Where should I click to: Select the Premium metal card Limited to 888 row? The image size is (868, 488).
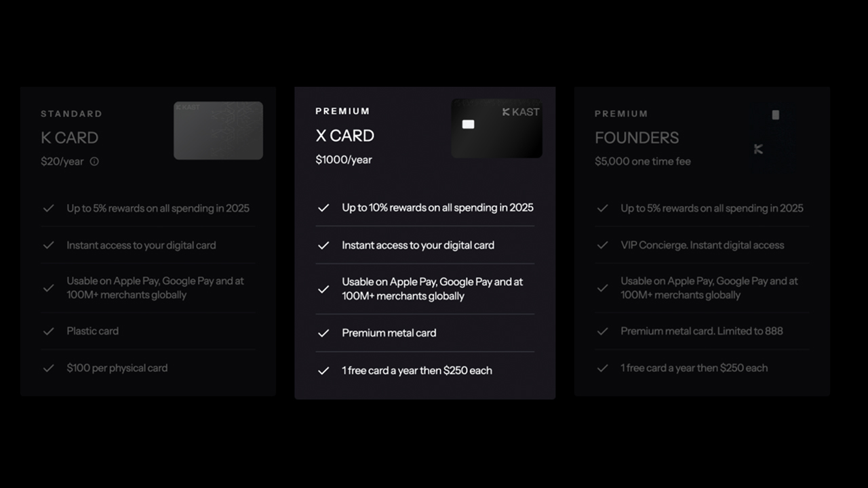pyautogui.click(x=701, y=331)
